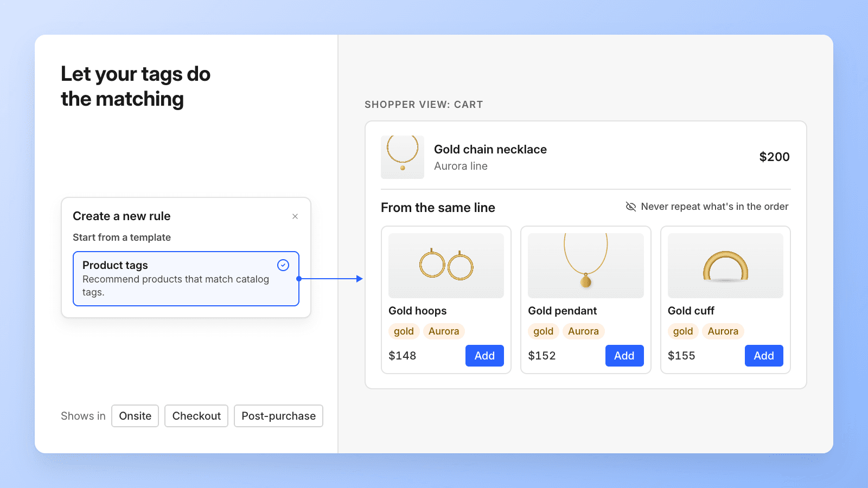Click the Product tags template title
868x488 pixels.
[115, 265]
